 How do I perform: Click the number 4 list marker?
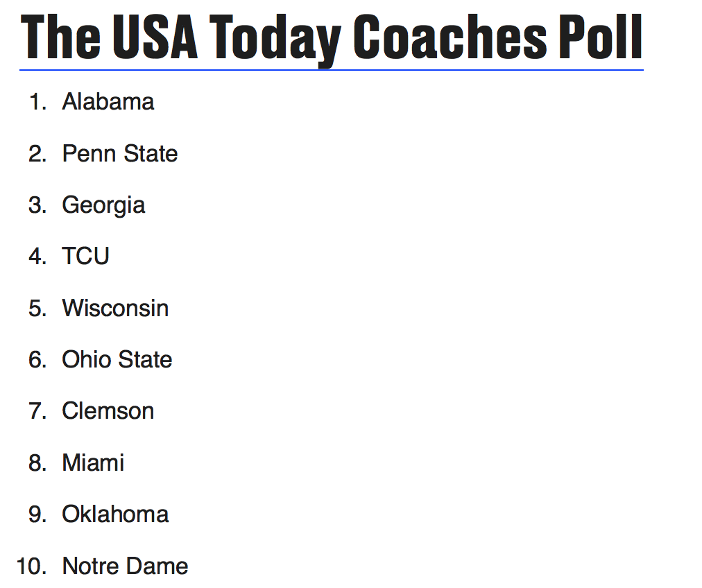[37, 257]
